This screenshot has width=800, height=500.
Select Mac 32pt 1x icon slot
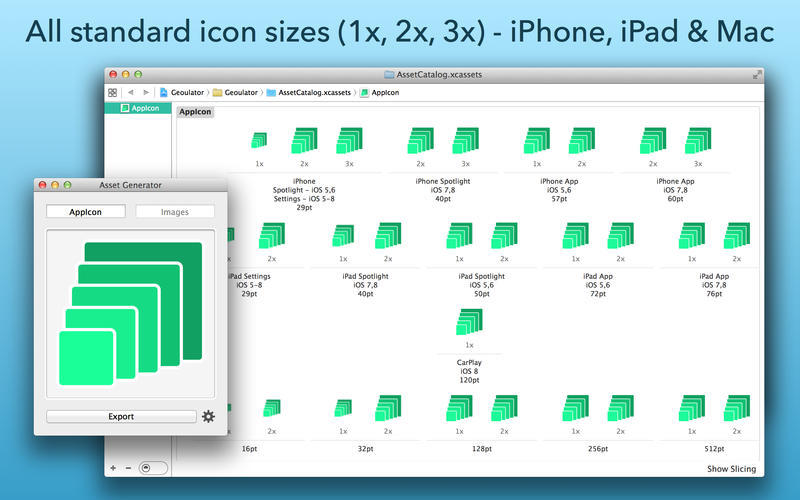coord(343,408)
